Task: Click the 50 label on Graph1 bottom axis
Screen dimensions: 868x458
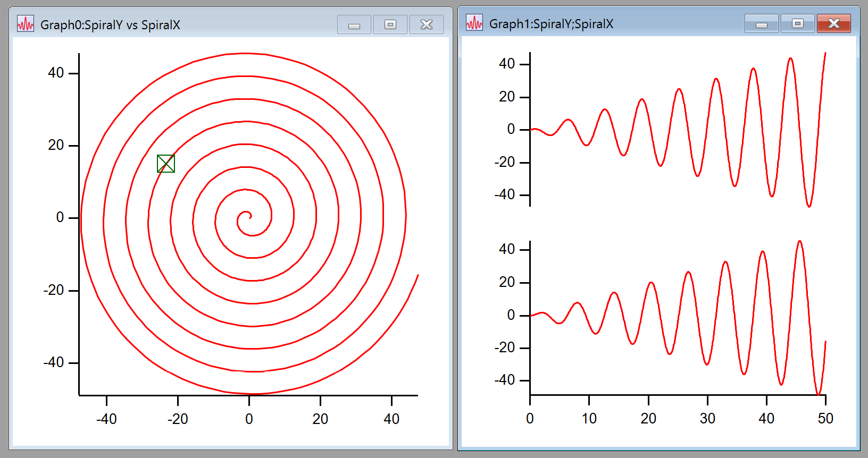Action: pos(825,419)
